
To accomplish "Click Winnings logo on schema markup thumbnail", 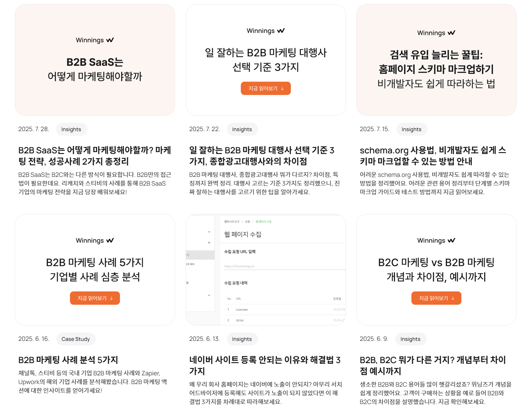I will 436,33.
